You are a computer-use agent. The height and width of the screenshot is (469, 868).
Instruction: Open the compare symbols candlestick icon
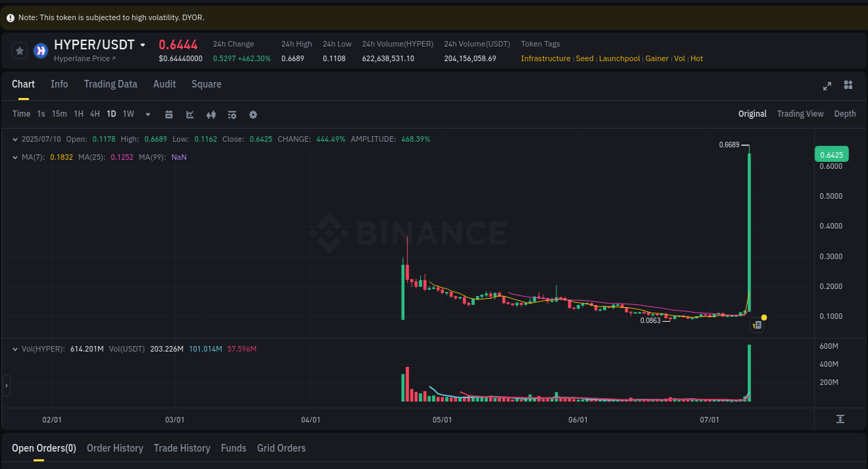(x=211, y=114)
